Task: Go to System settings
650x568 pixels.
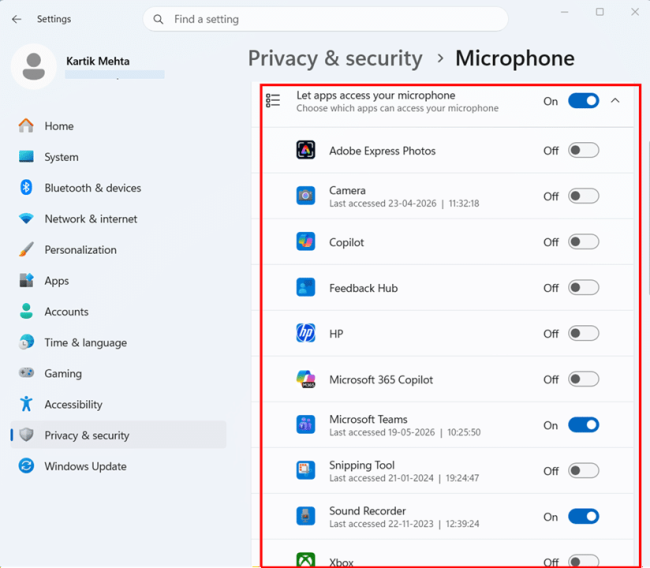Action: point(118,157)
